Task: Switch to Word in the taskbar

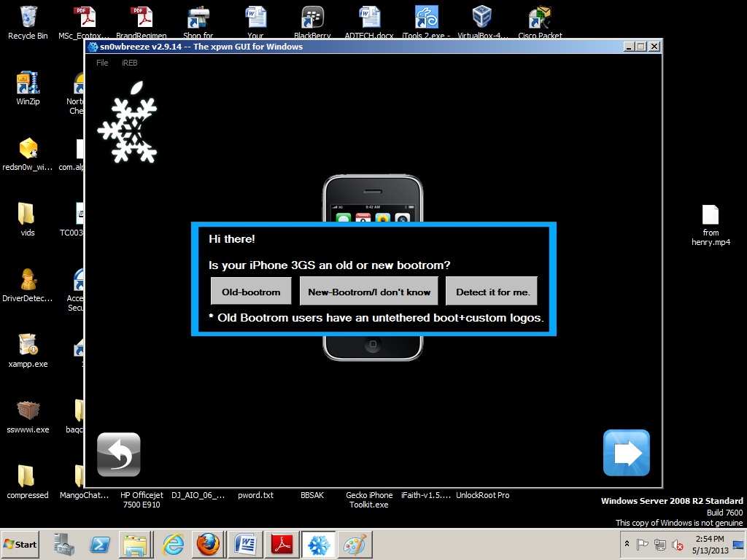Action: pos(246,544)
